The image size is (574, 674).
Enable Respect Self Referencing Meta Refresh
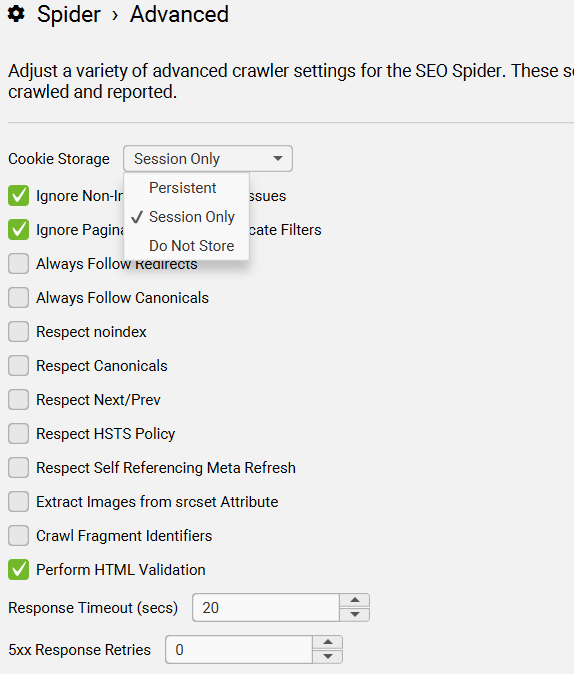(18, 467)
